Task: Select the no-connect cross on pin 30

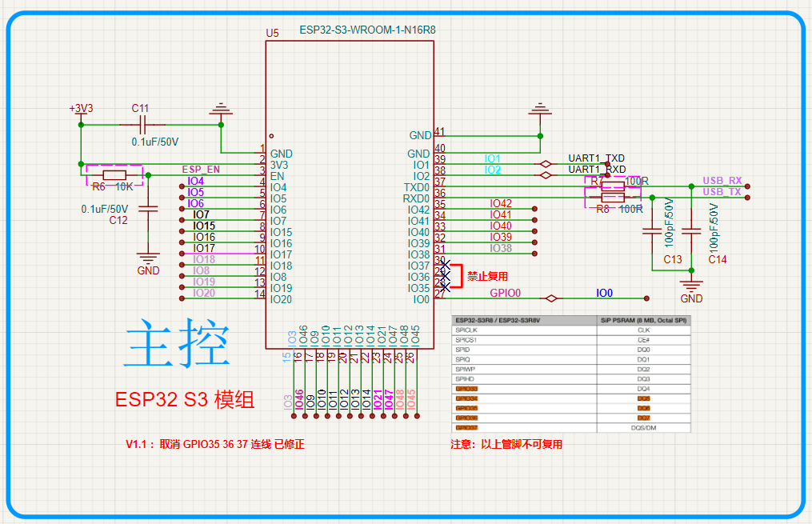Action: 445,265
